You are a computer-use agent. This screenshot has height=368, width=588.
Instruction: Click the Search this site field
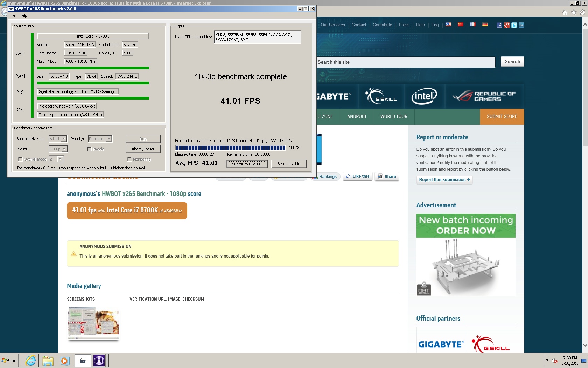tap(406, 62)
